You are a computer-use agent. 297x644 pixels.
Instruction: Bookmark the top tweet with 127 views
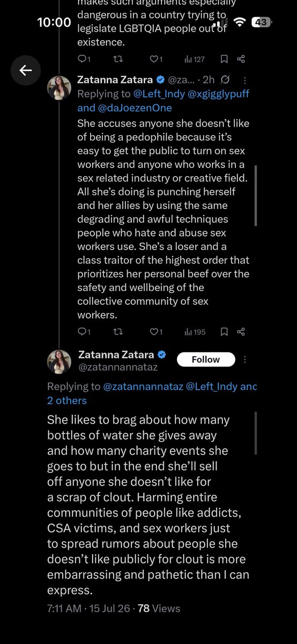tap(225, 58)
